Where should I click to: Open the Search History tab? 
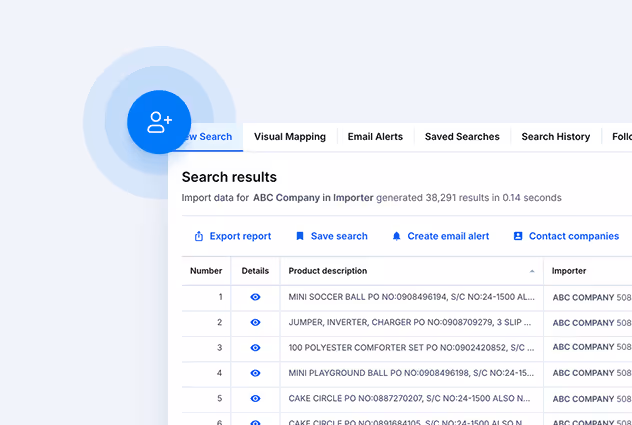coord(555,137)
